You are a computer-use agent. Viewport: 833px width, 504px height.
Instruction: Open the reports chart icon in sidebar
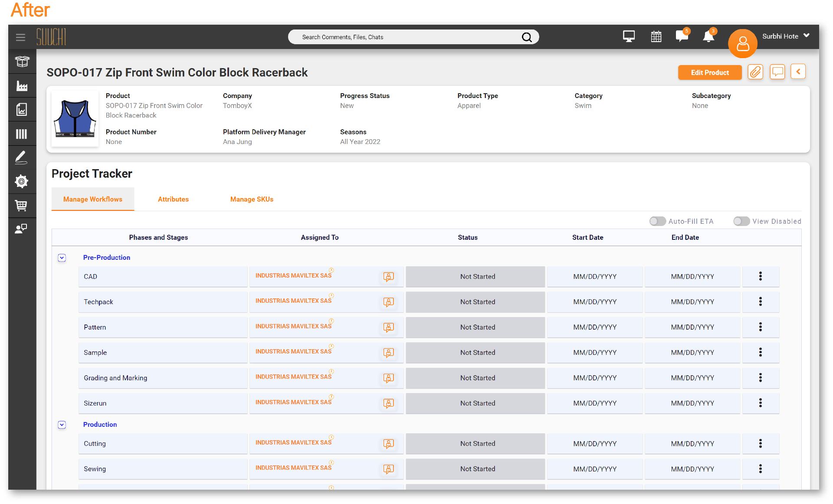(22, 109)
